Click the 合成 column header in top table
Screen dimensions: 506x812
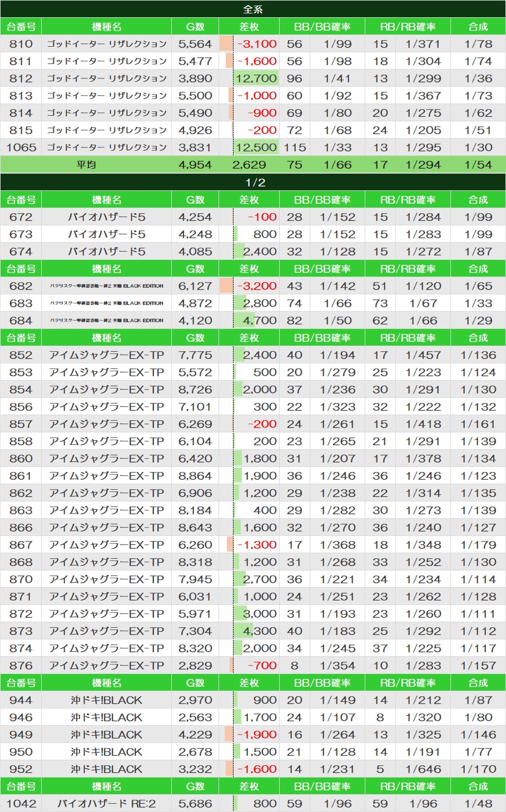pos(478,27)
